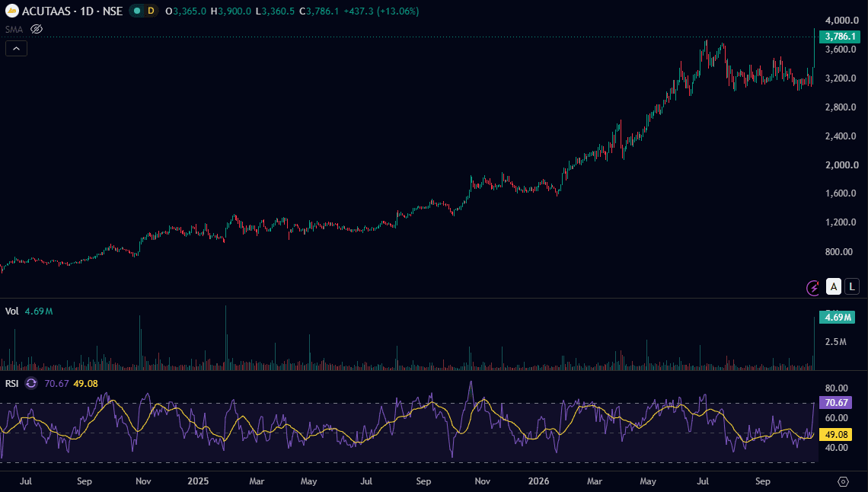The height and width of the screenshot is (492, 868).
Task: Click the yellow 49.08 RSI axis tag
Action: 836,434
